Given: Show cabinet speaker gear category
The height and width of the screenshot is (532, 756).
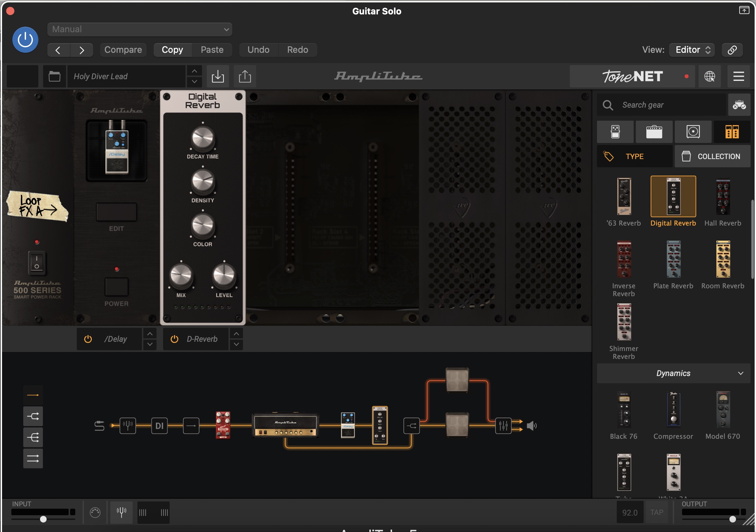Looking at the screenshot, I should pos(693,132).
